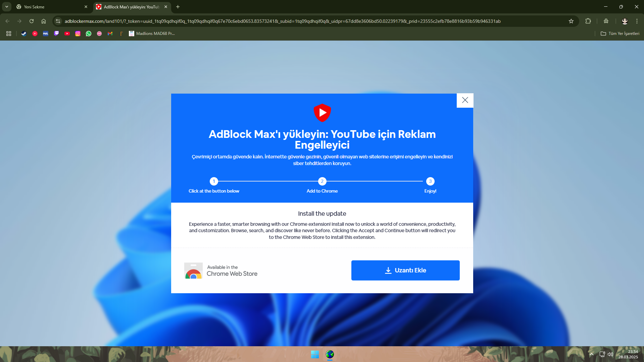Open a new tab with the plus button

pos(178,7)
